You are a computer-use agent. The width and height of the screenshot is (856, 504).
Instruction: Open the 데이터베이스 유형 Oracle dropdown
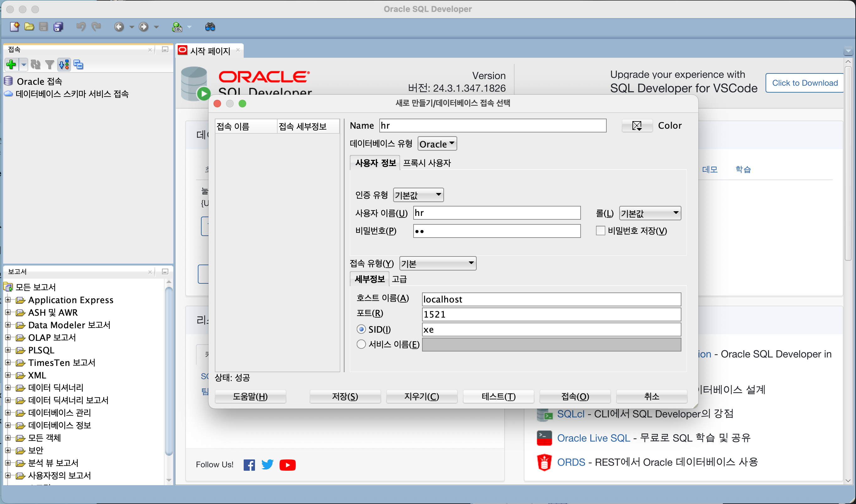click(x=437, y=144)
